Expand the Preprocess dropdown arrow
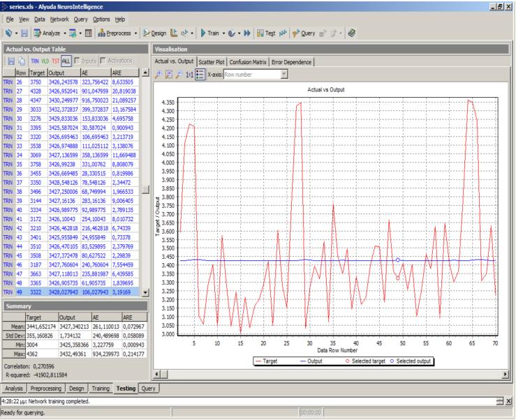This screenshot has height=420, width=516. click(135, 33)
